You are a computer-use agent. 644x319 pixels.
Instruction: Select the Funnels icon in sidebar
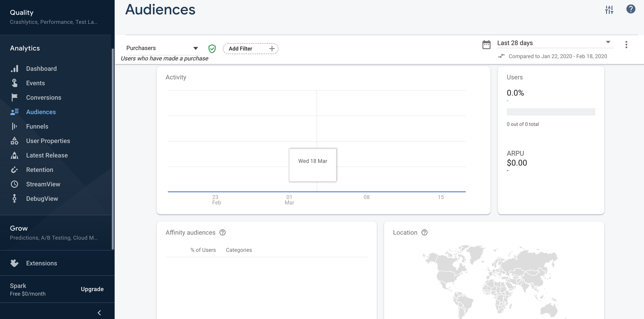(x=14, y=127)
